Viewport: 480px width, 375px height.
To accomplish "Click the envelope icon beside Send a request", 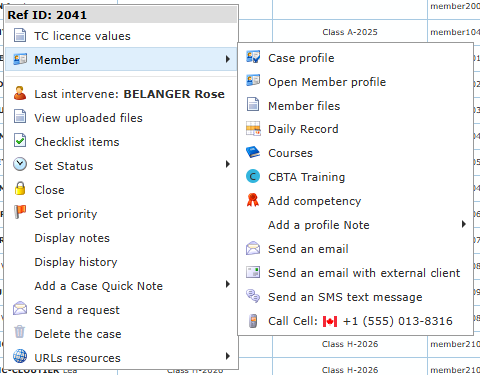I will (20, 309).
